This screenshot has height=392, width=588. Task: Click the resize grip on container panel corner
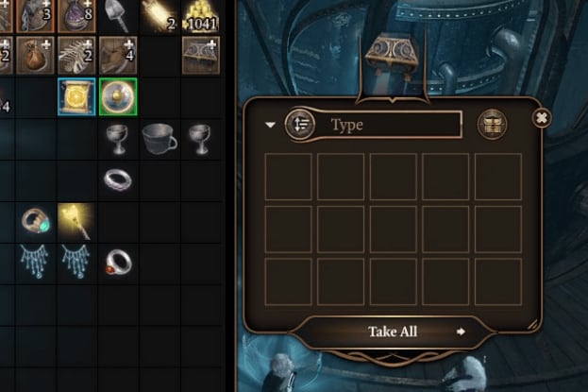532,324
